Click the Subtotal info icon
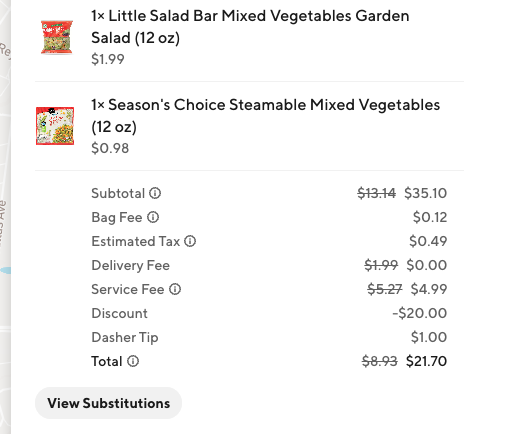Viewport: 505px width, 434px height. [155, 193]
